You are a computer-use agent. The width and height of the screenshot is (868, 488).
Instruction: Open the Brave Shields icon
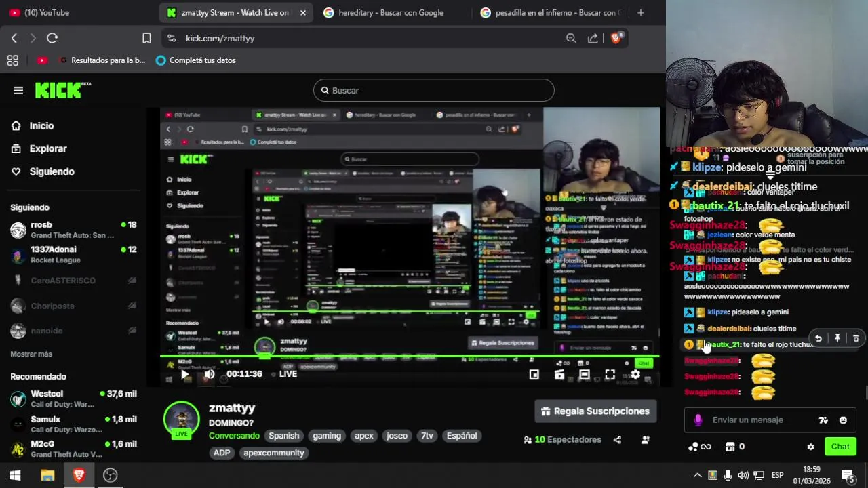click(616, 38)
